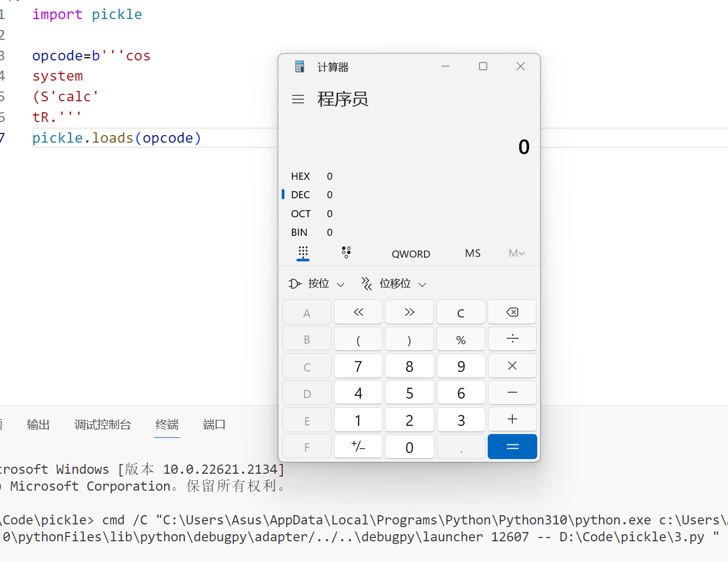Click the terminal command line with cmd /C
Viewport: 728px width, 562px height.
(x=364, y=520)
